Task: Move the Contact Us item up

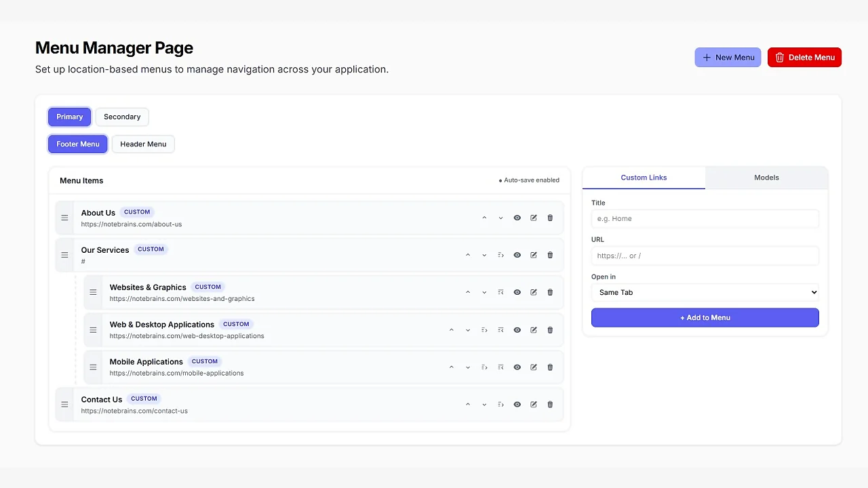Action: tap(468, 404)
